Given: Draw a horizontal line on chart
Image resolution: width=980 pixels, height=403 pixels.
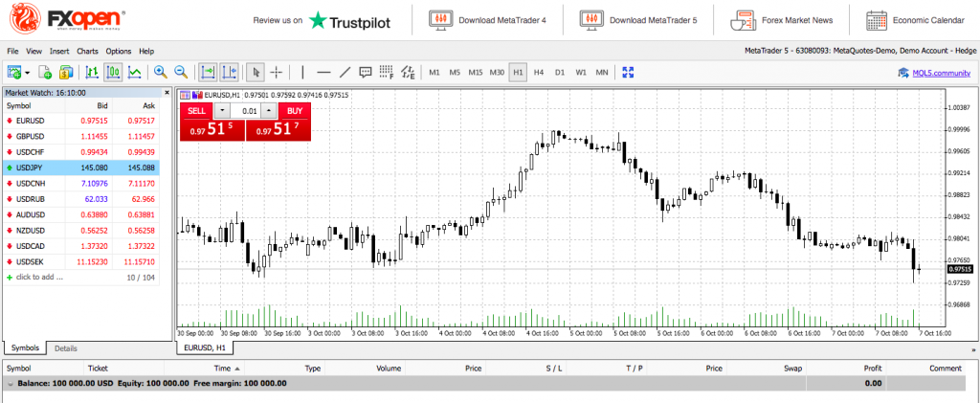Looking at the screenshot, I should pos(323,72).
